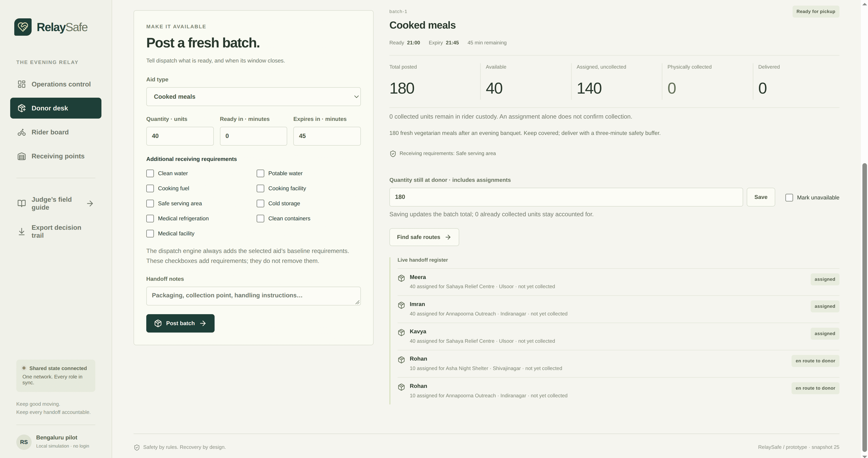The width and height of the screenshot is (868, 458).
Task: Tick the Potable water checkbox
Action: 260,173
